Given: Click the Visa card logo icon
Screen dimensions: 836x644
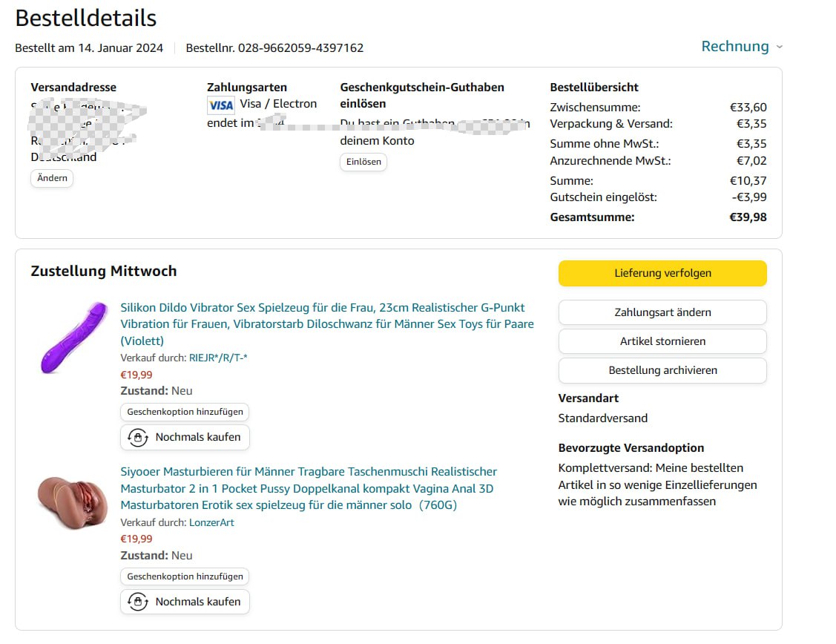Looking at the screenshot, I should point(221,105).
